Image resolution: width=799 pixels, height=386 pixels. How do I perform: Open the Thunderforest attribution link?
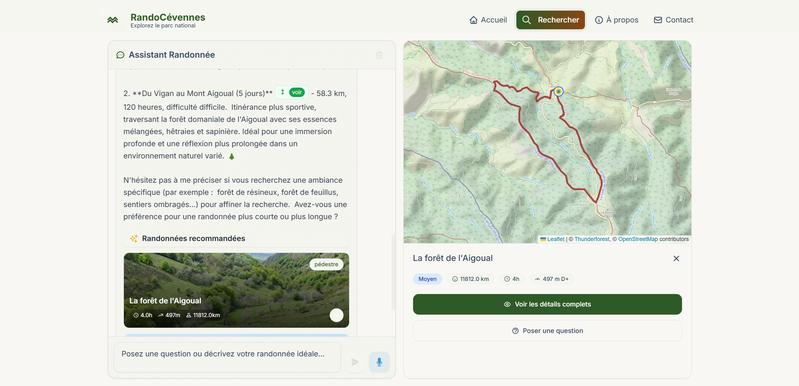(592, 239)
